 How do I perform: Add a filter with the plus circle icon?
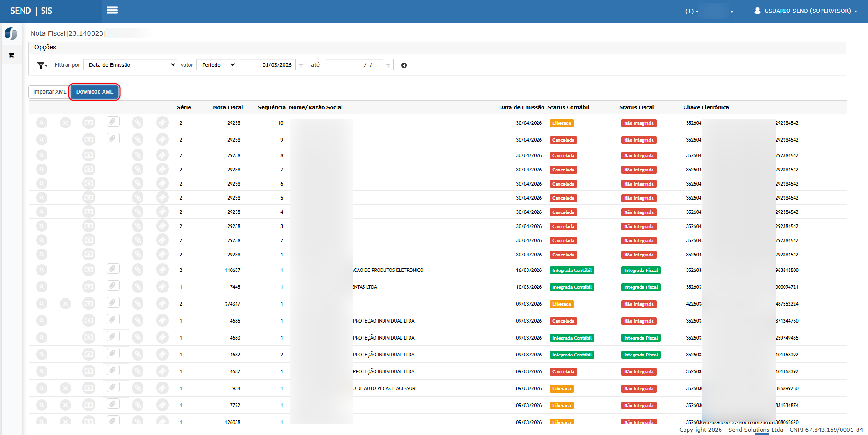coord(404,65)
